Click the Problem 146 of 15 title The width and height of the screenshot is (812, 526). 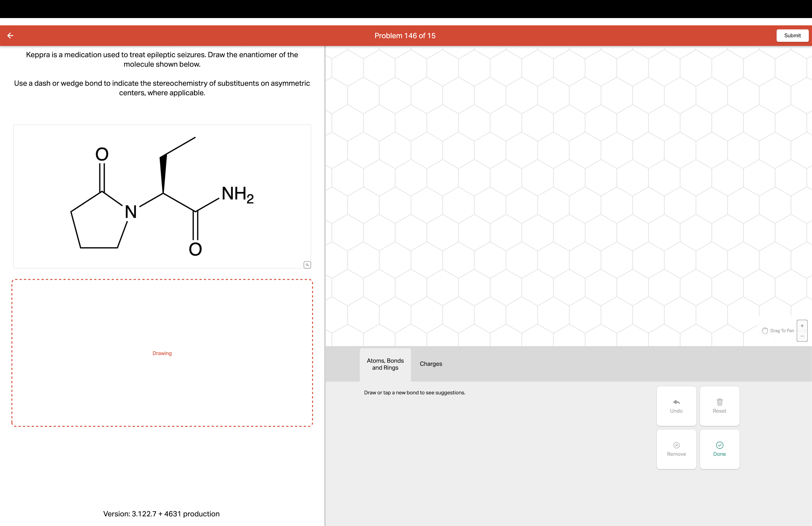tap(405, 35)
